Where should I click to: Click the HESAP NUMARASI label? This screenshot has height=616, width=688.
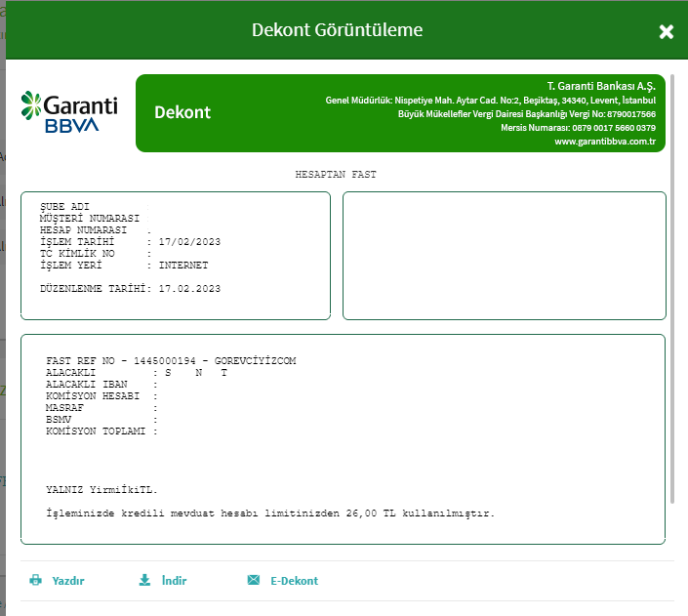point(83,230)
